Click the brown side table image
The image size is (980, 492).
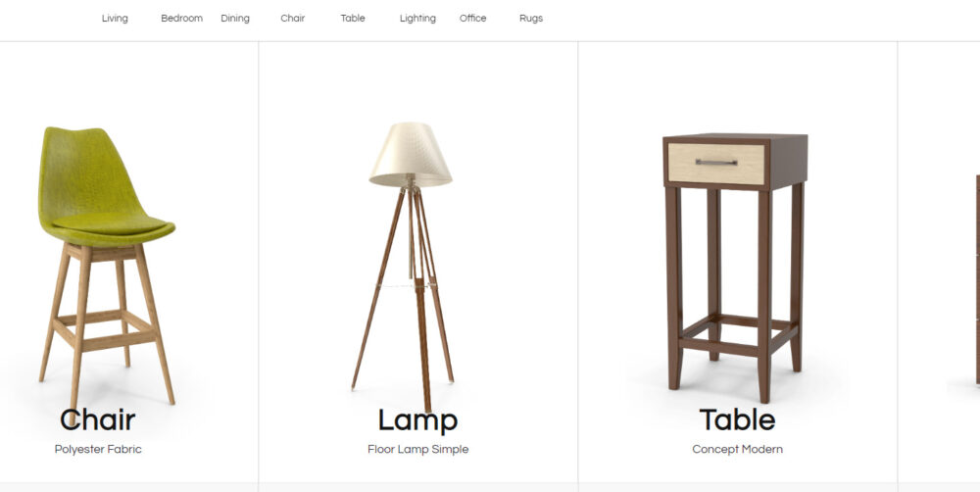(x=735, y=268)
